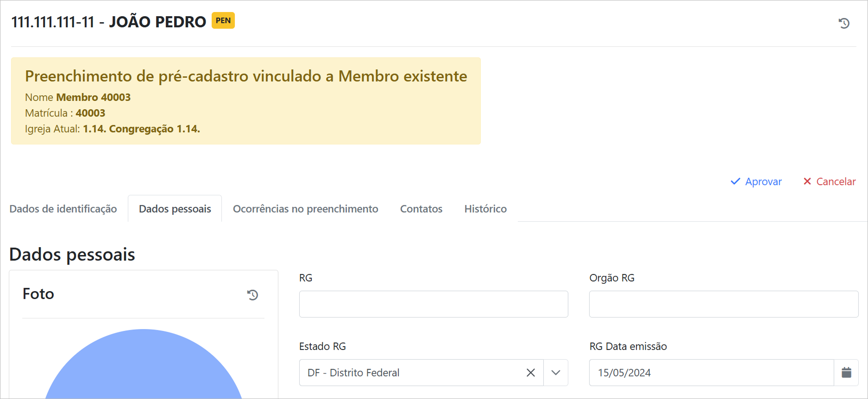Image resolution: width=868 pixels, height=399 pixels.
Task: Click the PEN status badge
Action: pos(223,21)
